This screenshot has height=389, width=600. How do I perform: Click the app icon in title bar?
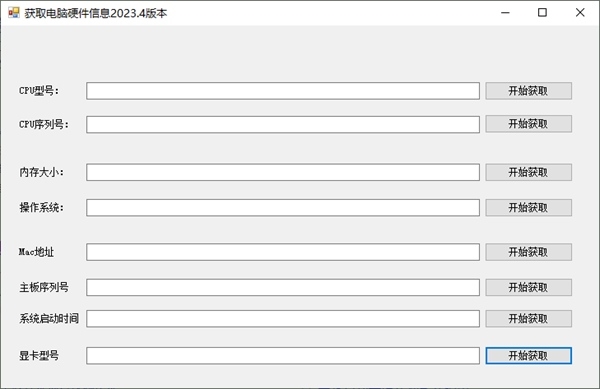point(13,13)
